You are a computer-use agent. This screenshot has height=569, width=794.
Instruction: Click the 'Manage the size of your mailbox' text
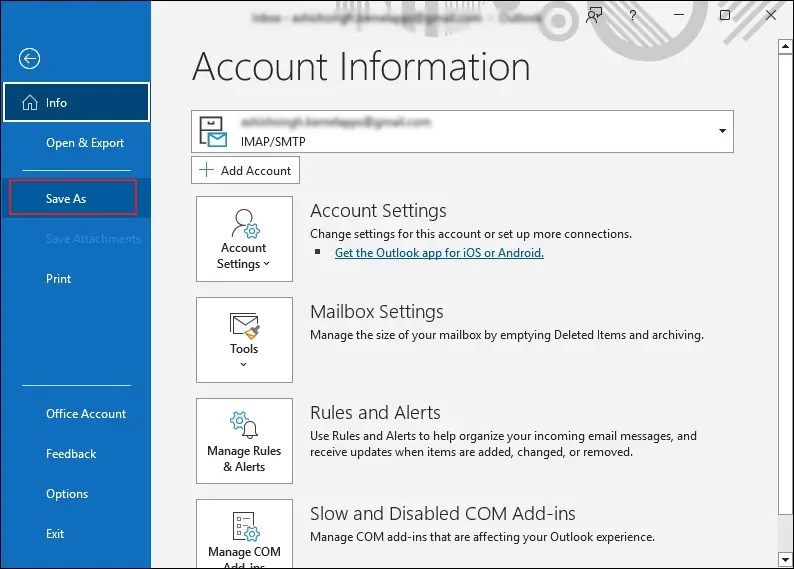pyautogui.click(x=507, y=335)
